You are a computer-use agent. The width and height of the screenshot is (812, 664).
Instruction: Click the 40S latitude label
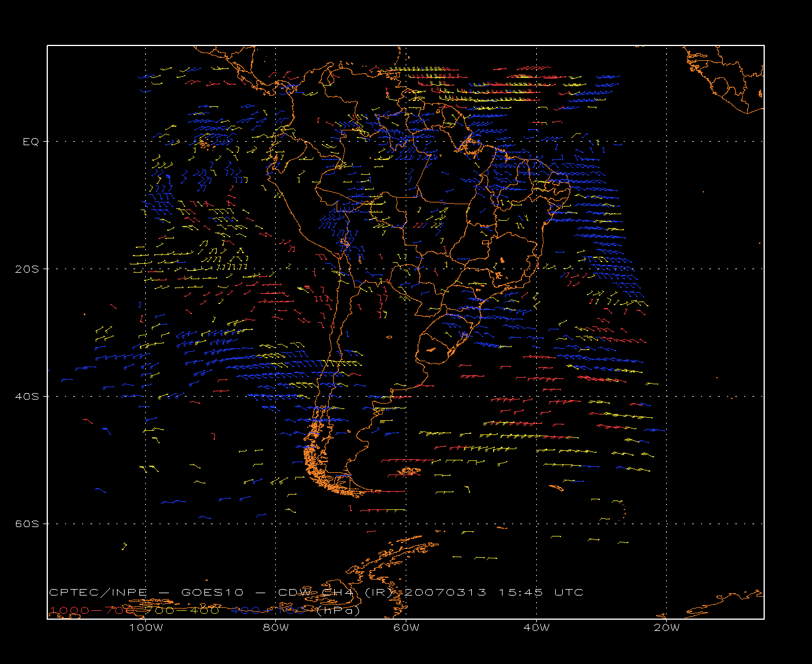[x=27, y=397]
